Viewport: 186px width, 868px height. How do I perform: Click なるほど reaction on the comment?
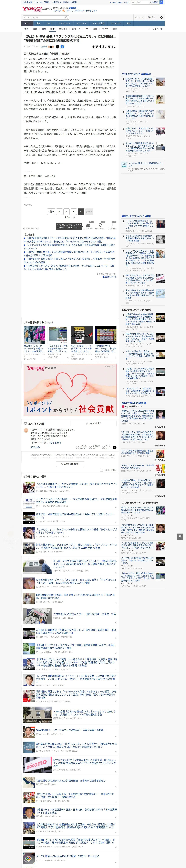pyautogui.click(x=94, y=447)
